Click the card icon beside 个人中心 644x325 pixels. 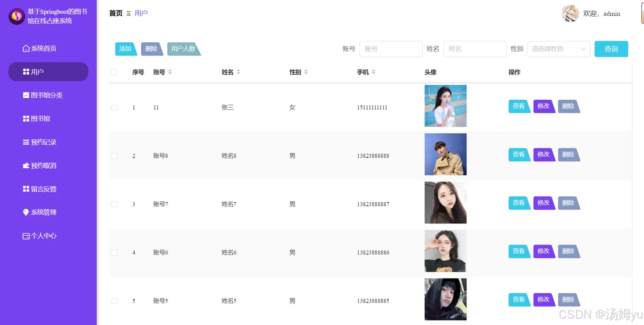pos(26,236)
